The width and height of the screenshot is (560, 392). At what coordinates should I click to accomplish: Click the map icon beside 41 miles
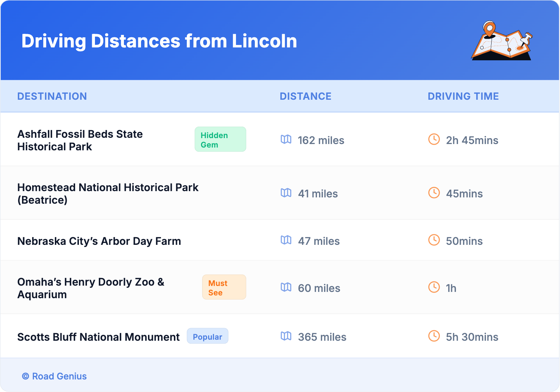coord(286,193)
